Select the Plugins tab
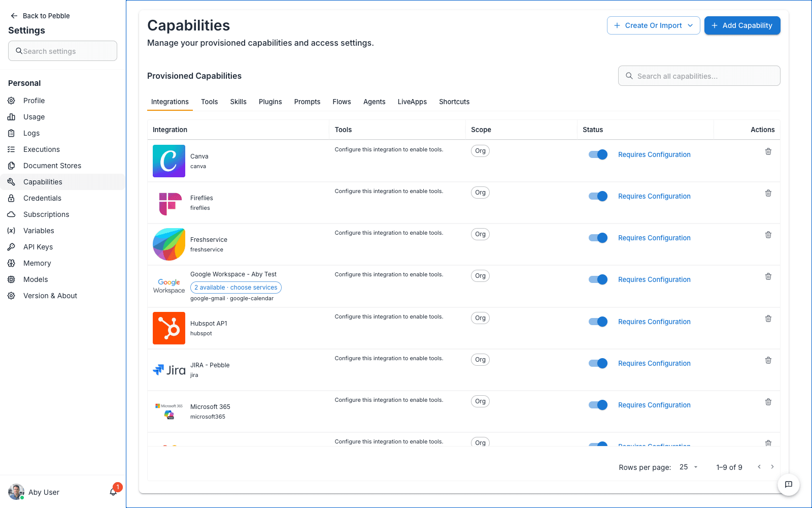 click(270, 102)
